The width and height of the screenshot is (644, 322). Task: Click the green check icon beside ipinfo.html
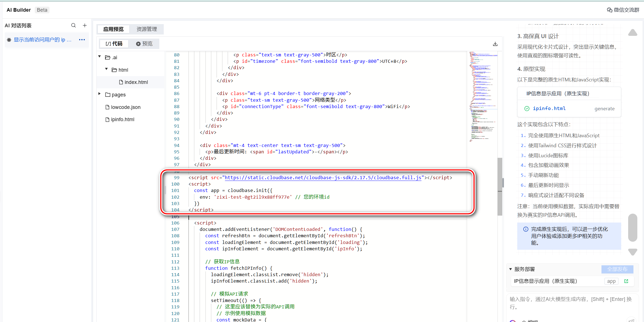[527, 109]
